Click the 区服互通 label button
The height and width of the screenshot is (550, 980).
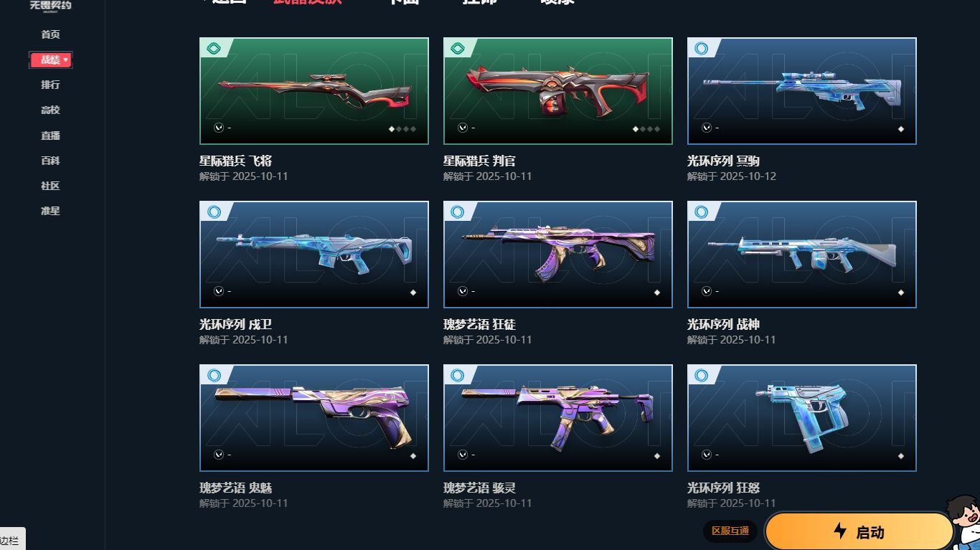730,531
